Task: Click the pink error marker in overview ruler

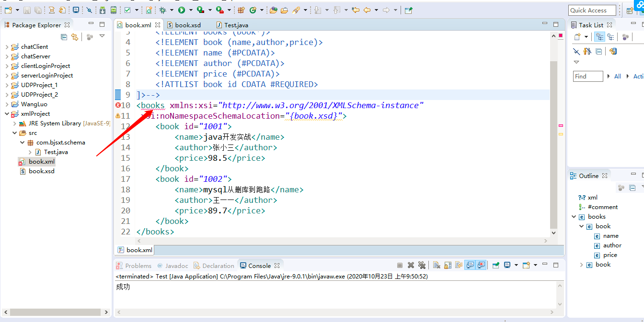Action: pyautogui.click(x=561, y=126)
